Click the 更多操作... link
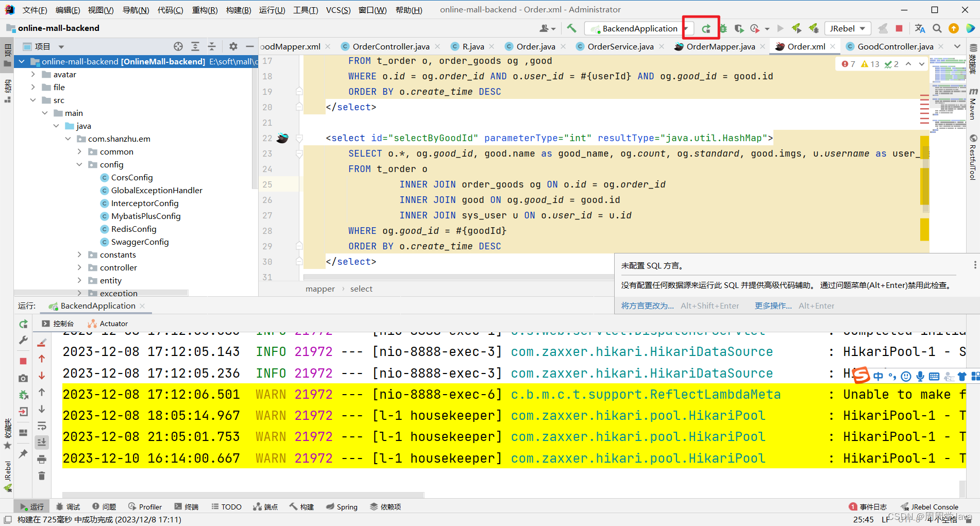The width and height of the screenshot is (980, 526). 773,306
